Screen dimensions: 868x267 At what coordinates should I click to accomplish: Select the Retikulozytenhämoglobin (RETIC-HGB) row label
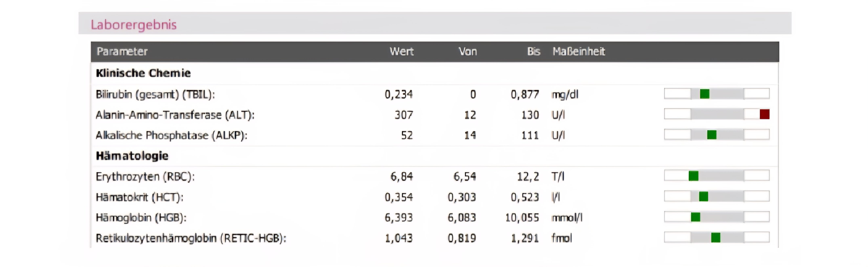191,238
